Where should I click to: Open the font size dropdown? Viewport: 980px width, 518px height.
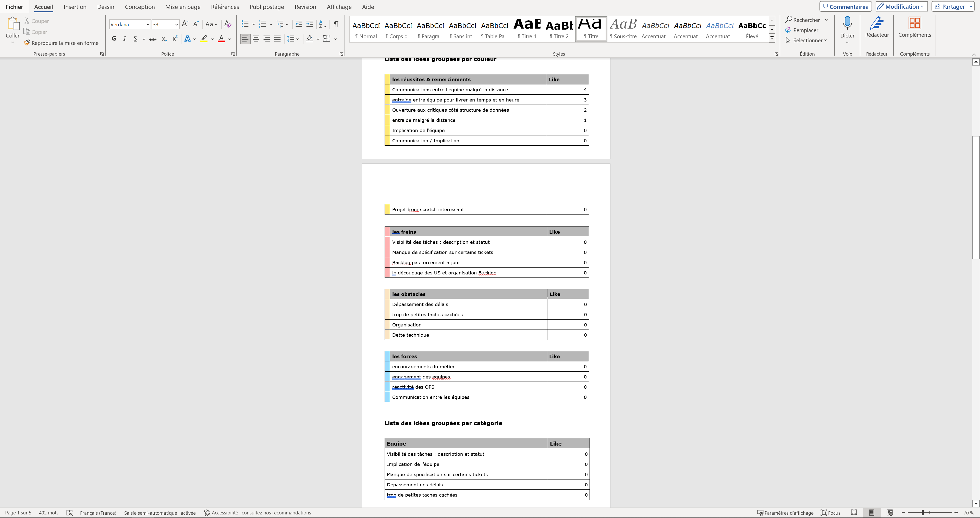tap(176, 24)
